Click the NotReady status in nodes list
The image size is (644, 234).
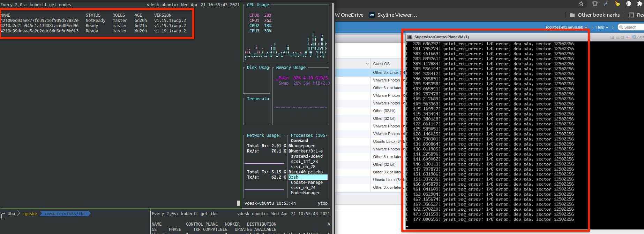click(x=96, y=21)
